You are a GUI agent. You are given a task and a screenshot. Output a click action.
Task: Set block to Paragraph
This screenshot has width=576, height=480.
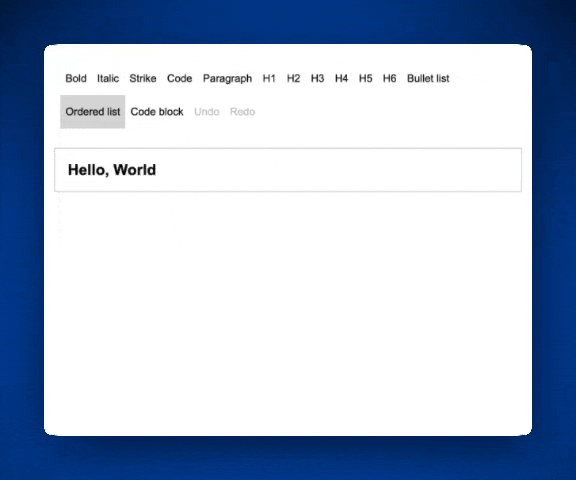tap(227, 79)
